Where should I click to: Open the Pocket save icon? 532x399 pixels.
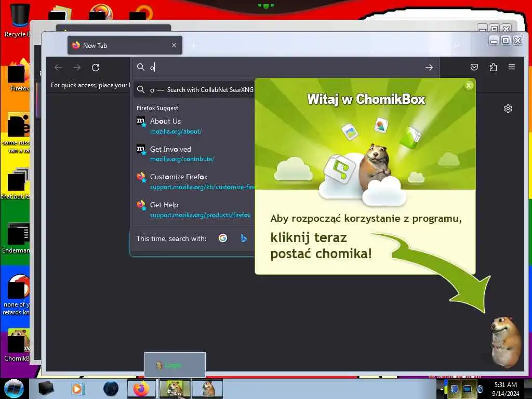[474, 67]
